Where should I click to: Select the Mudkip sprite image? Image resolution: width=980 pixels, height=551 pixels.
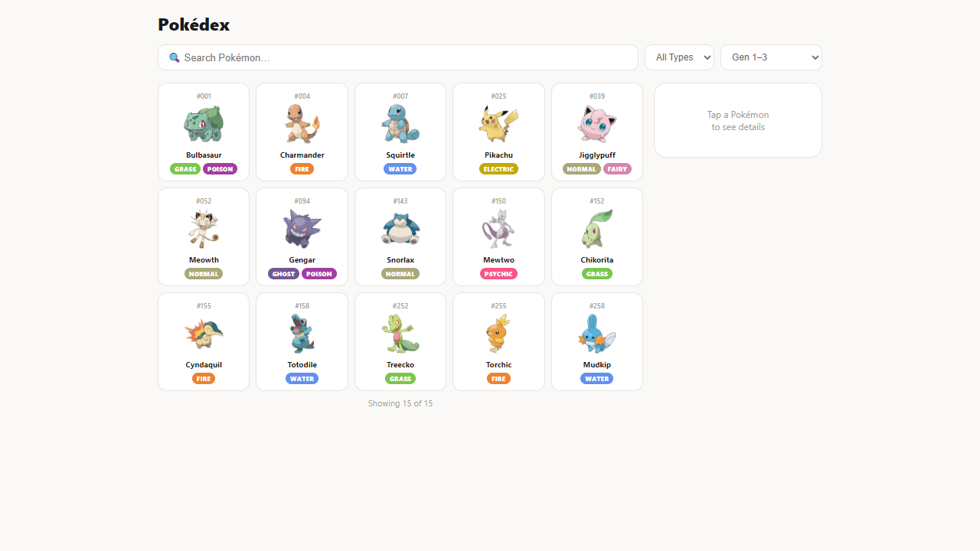click(x=597, y=334)
